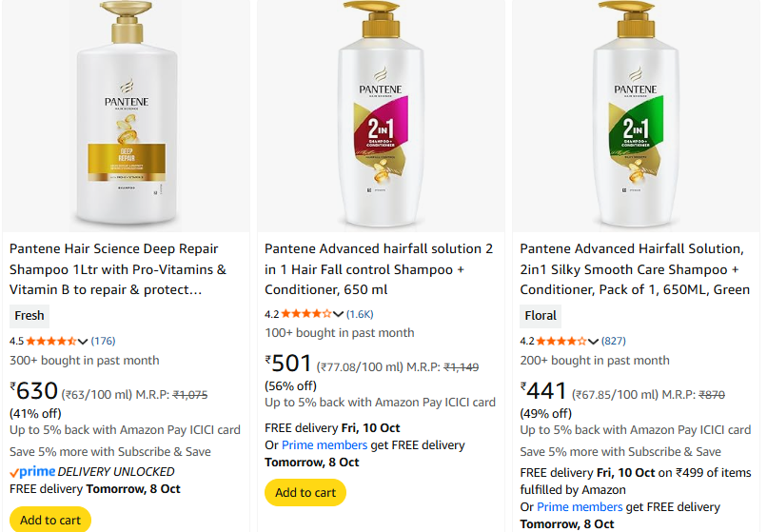
Task: Open Pantene Deep Repair Shampoo product image
Action: tap(127, 112)
